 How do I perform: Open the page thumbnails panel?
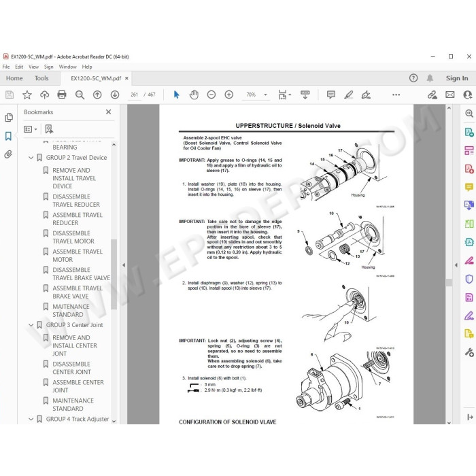[8, 117]
